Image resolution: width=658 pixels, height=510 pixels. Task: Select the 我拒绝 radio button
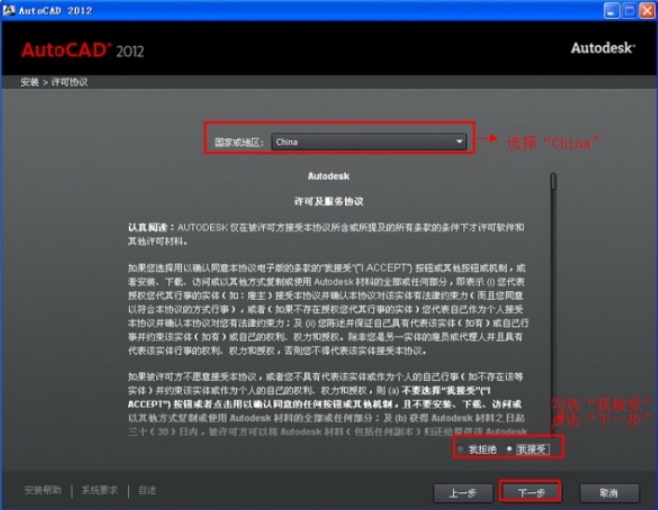[460, 449]
